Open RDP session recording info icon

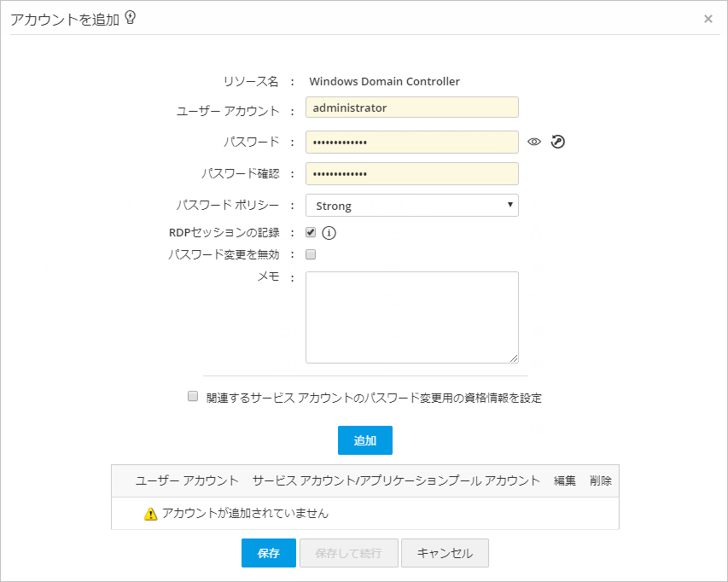click(329, 232)
